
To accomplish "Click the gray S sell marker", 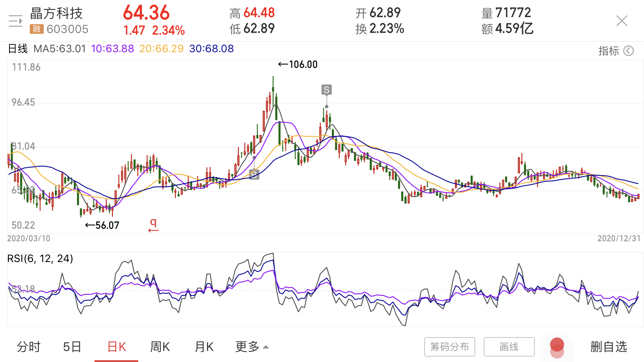I will pos(326,90).
